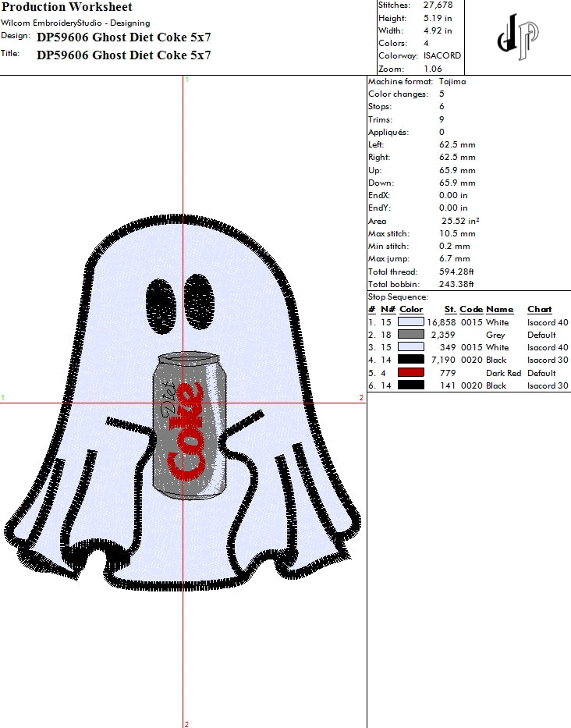Click the 'Production Worksheet' heading
The image size is (571, 728).
67,6
